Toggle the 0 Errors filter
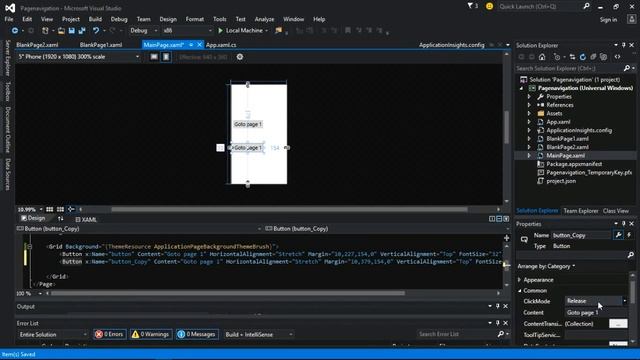Image resolution: width=640 pixels, height=360 pixels. pyautogui.click(x=110, y=334)
